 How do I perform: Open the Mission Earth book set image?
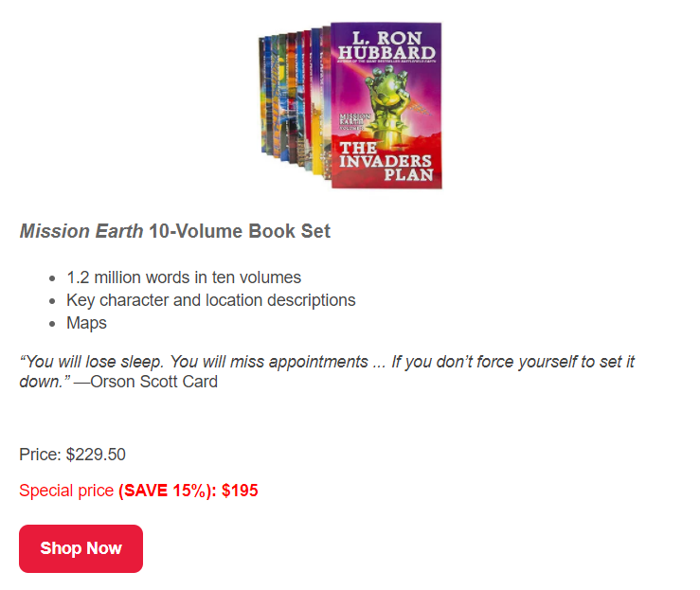pyautogui.click(x=350, y=105)
